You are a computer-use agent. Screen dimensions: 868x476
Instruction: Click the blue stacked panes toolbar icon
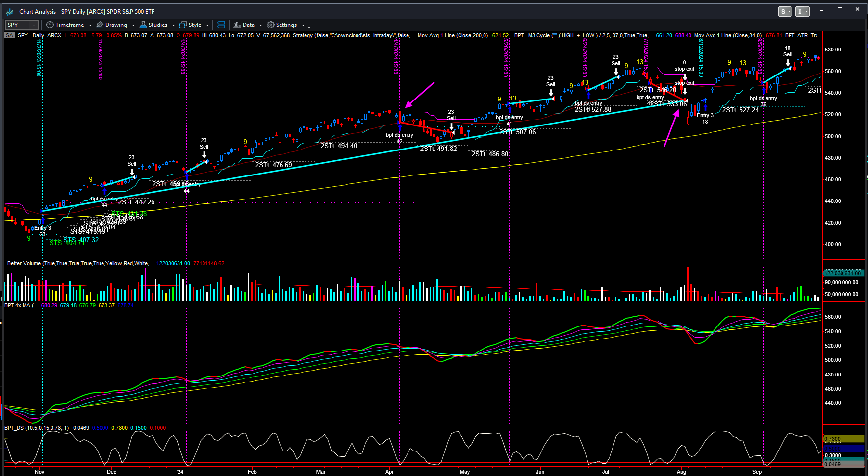pos(221,25)
